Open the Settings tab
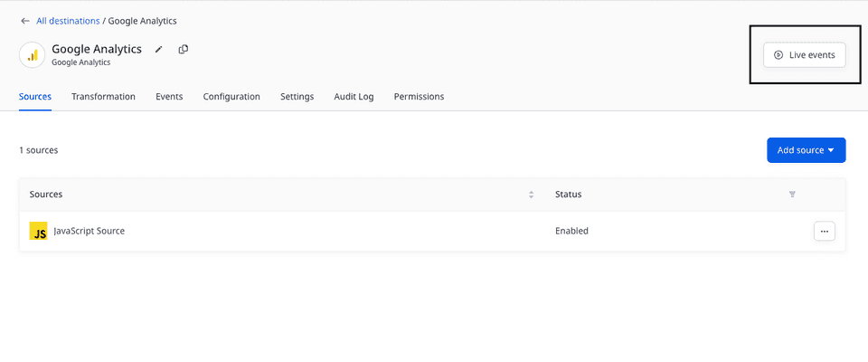The width and height of the screenshot is (868, 362). (297, 97)
